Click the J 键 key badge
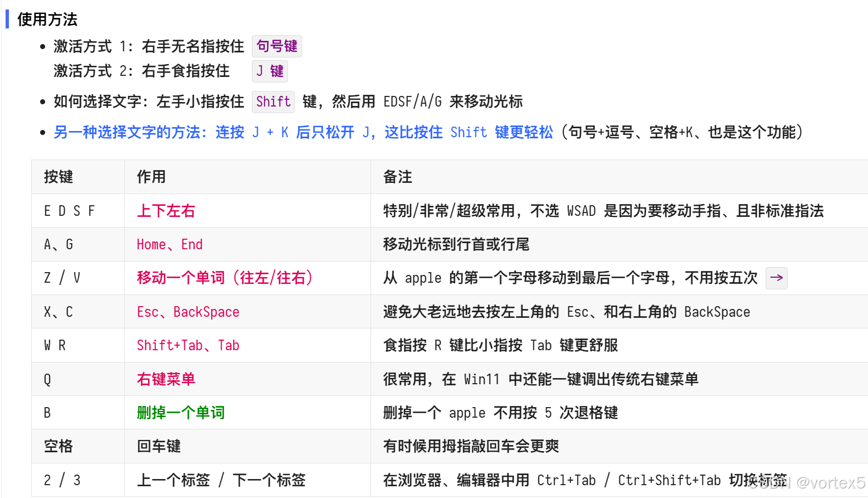The width and height of the screenshot is (868, 498). pos(270,71)
